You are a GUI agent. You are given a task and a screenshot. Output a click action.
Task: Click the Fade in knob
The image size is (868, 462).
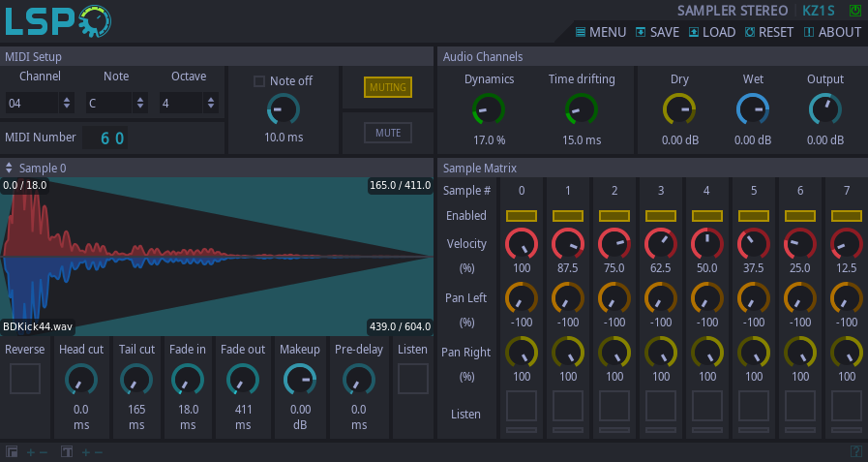point(188,380)
